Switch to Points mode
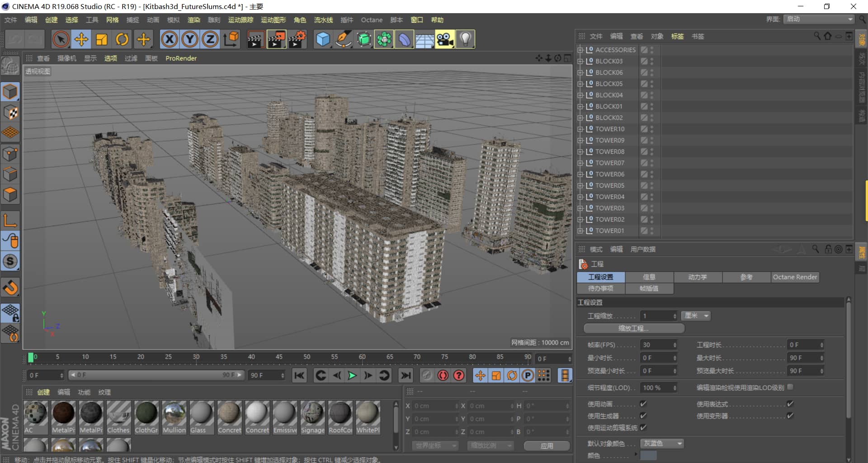This screenshot has width=868, height=463. pos(10,154)
